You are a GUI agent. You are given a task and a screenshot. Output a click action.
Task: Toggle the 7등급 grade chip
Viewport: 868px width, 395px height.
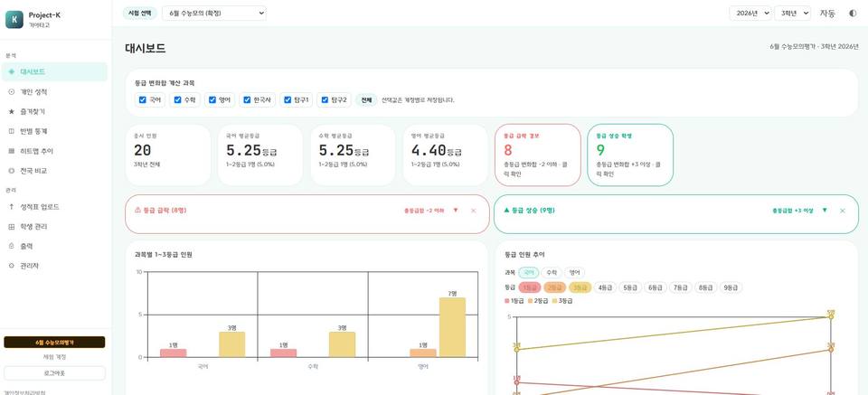(680, 287)
